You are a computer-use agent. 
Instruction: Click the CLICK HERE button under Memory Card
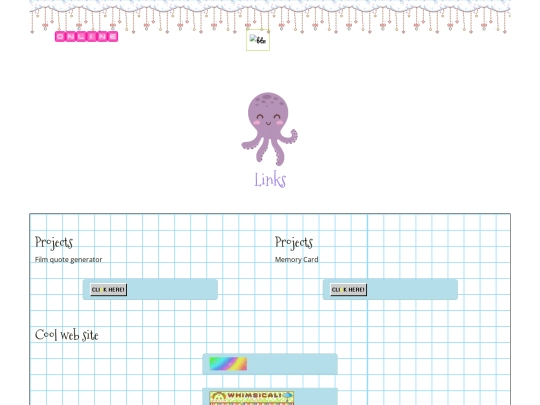click(349, 290)
